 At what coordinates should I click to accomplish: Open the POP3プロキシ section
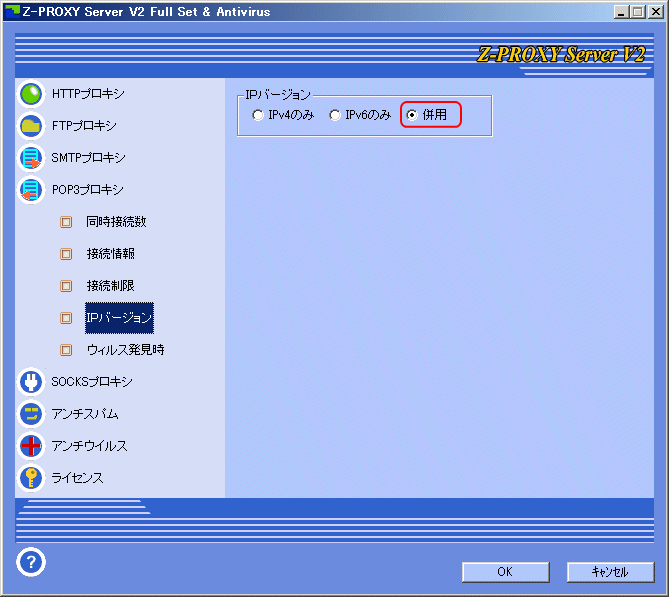point(87,190)
